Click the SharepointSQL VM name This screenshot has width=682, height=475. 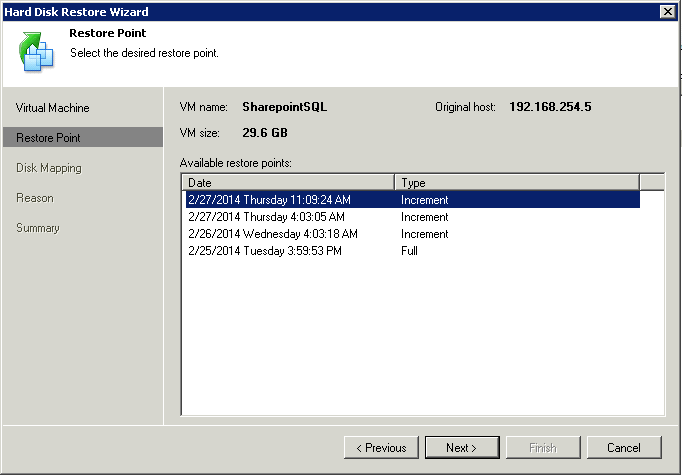(x=284, y=107)
